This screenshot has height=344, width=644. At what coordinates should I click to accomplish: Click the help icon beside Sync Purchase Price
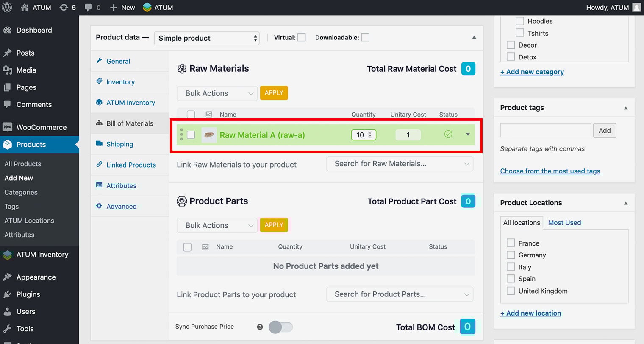[x=260, y=327]
